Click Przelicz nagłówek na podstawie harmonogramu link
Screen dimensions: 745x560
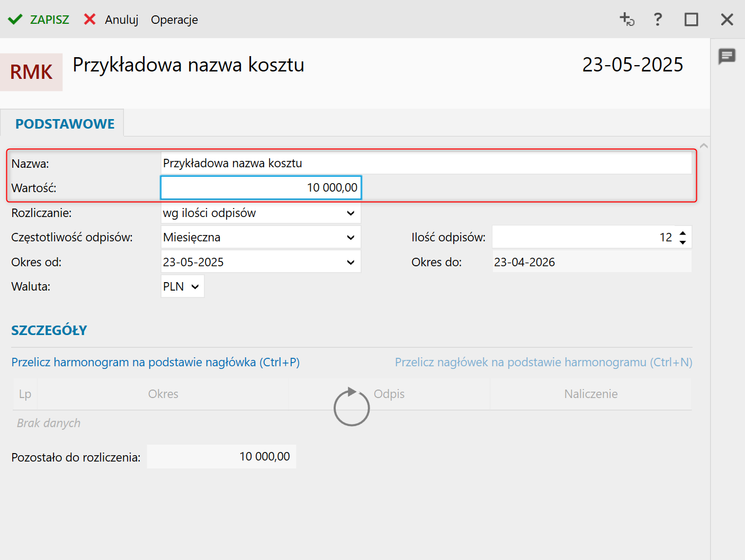click(544, 362)
